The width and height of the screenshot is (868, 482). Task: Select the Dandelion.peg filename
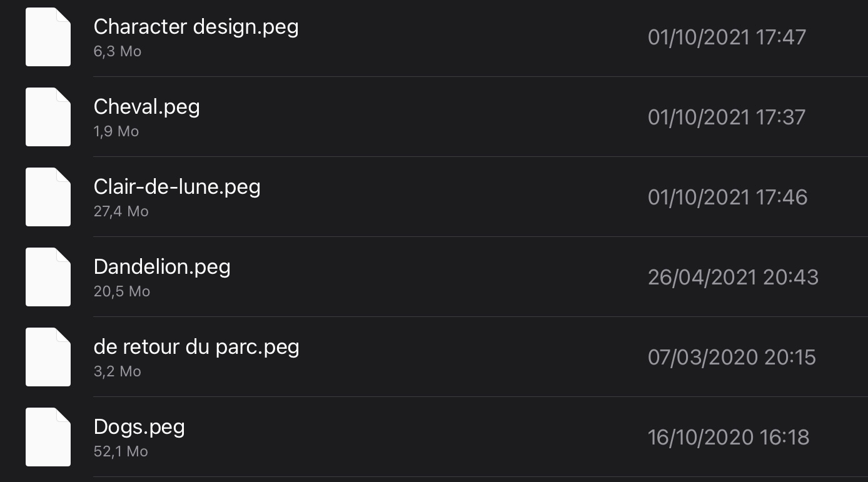tap(162, 266)
